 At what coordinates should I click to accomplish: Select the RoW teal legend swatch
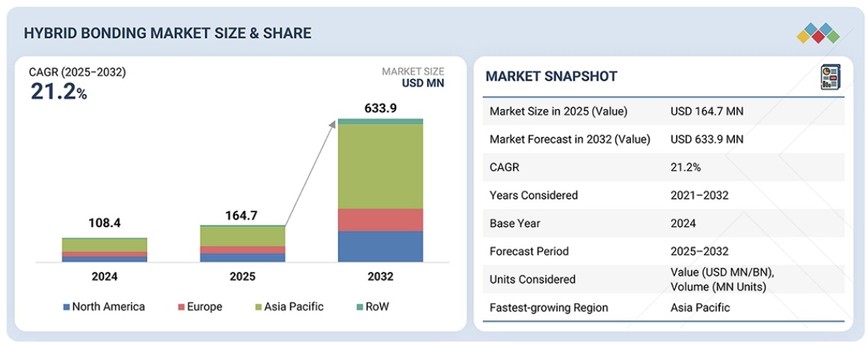pyautogui.click(x=359, y=307)
